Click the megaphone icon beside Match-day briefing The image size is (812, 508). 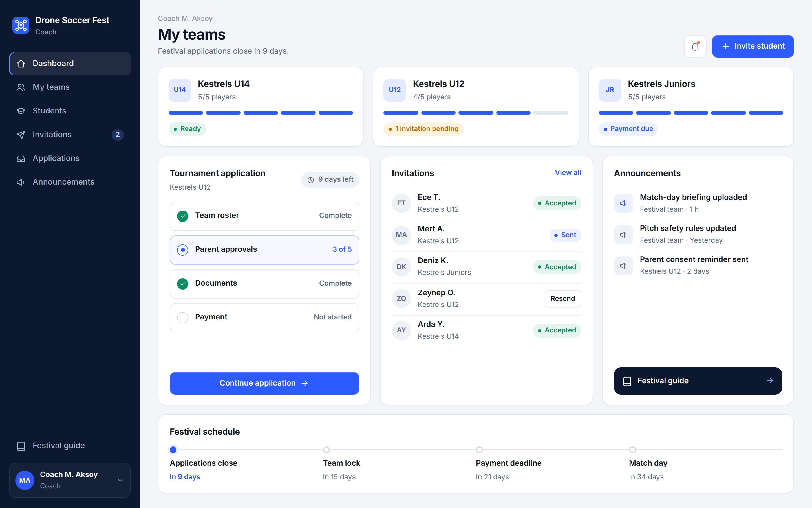tap(623, 203)
